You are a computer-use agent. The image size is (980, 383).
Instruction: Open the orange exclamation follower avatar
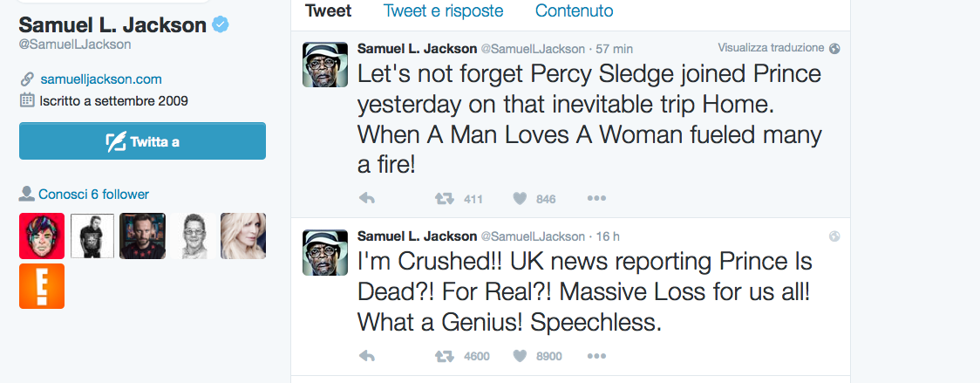(x=42, y=286)
